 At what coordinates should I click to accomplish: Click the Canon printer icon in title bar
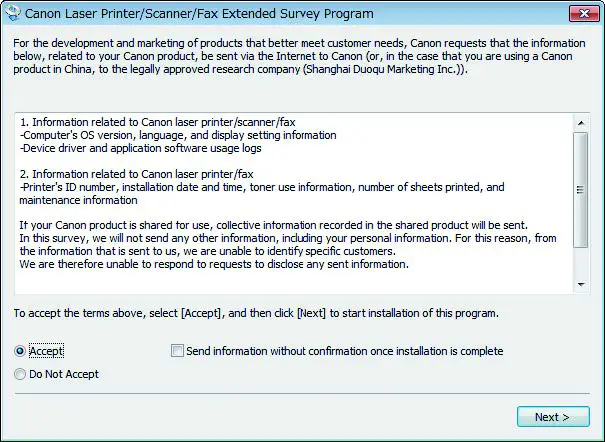[x=12, y=14]
